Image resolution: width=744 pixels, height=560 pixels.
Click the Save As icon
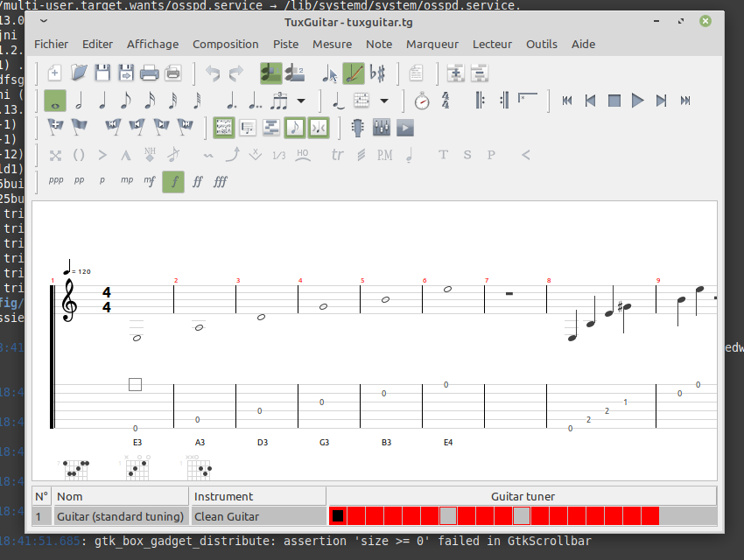click(x=126, y=73)
